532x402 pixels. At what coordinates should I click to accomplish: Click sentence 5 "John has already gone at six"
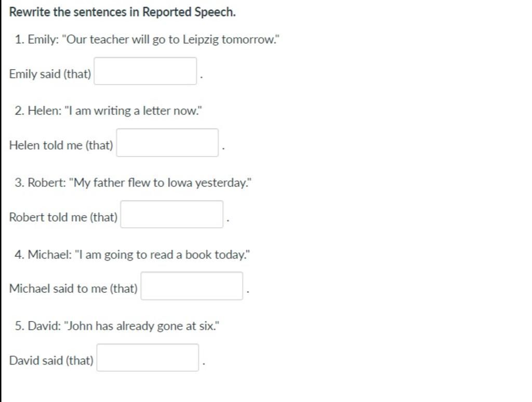[117, 326]
